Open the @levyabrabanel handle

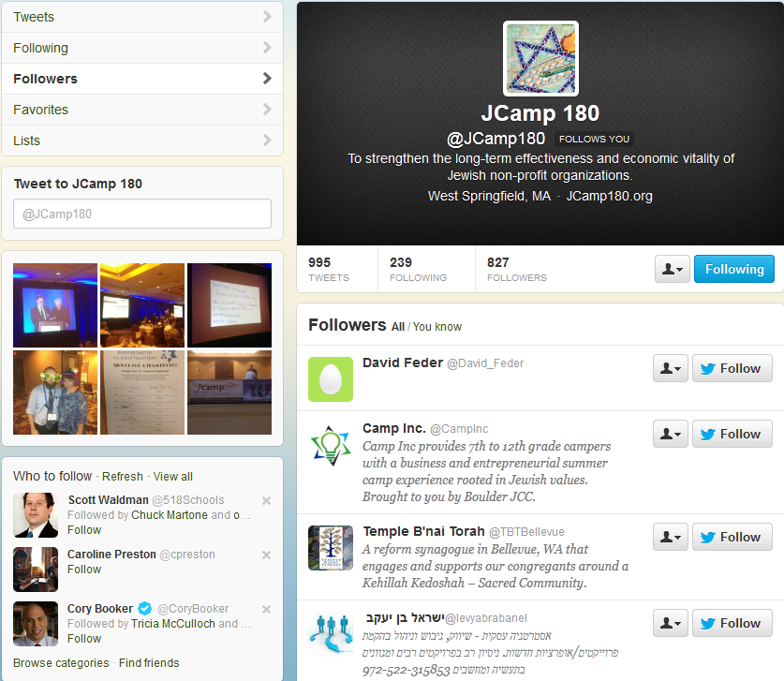[486, 618]
